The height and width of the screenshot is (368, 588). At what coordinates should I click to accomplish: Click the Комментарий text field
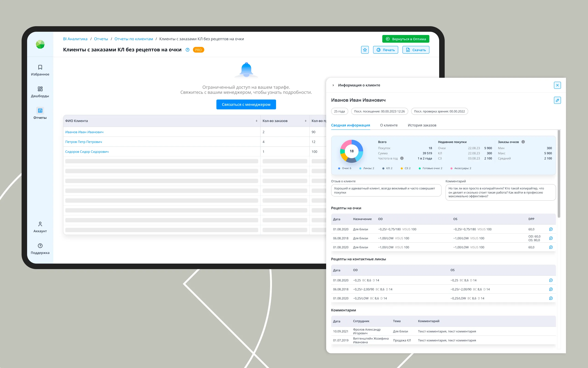pos(500,192)
